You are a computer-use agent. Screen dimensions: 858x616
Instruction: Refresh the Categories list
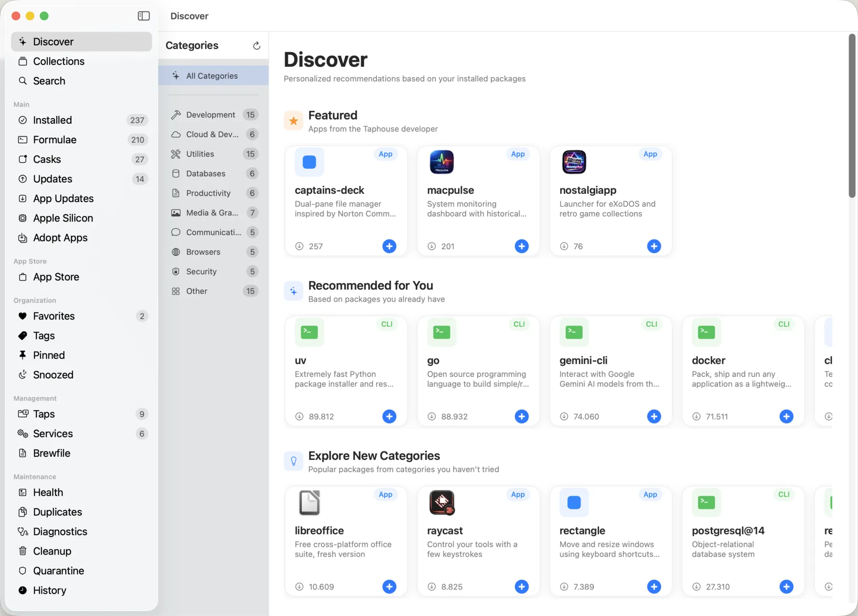[x=256, y=46]
